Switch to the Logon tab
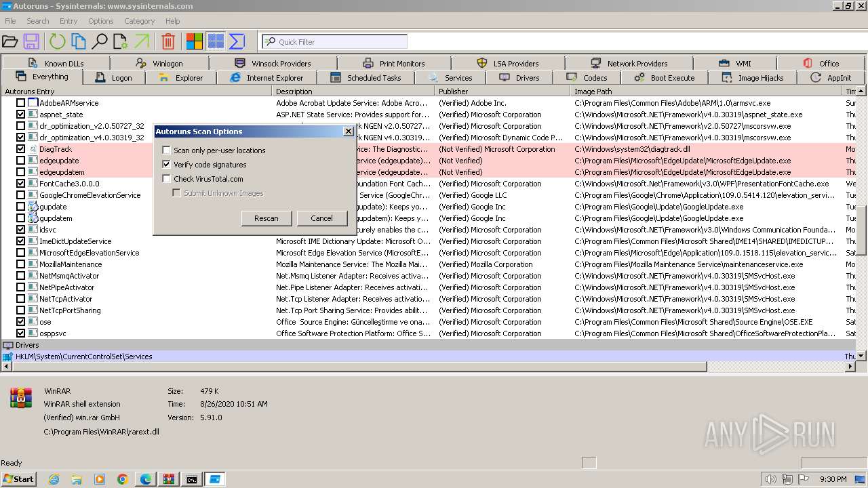The image size is (868, 488). (x=115, y=78)
